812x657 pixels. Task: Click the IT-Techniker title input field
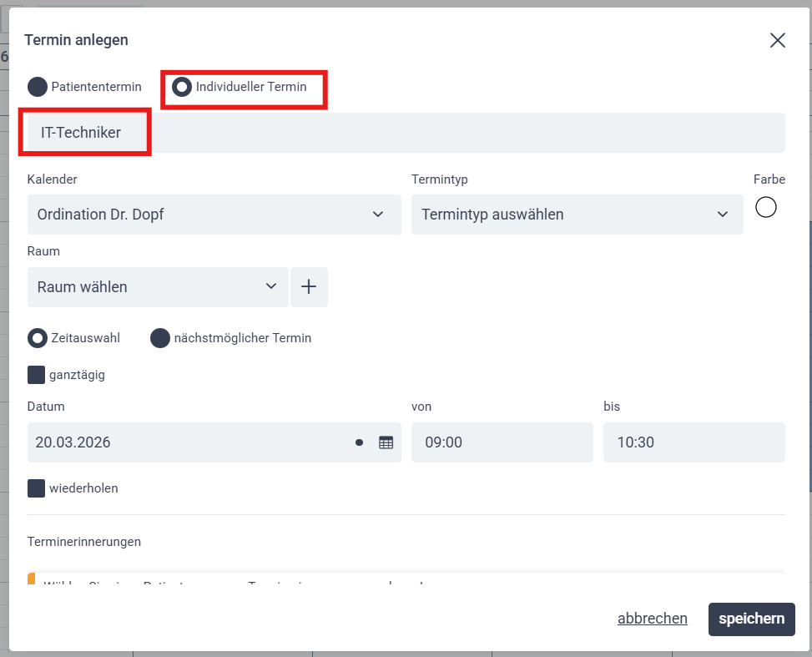click(x=406, y=133)
